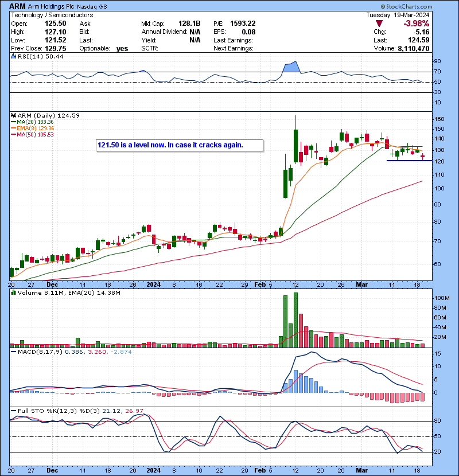Click the Next Earnings label
This screenshot has height=476, width=459.
click(x=234, y=49)
